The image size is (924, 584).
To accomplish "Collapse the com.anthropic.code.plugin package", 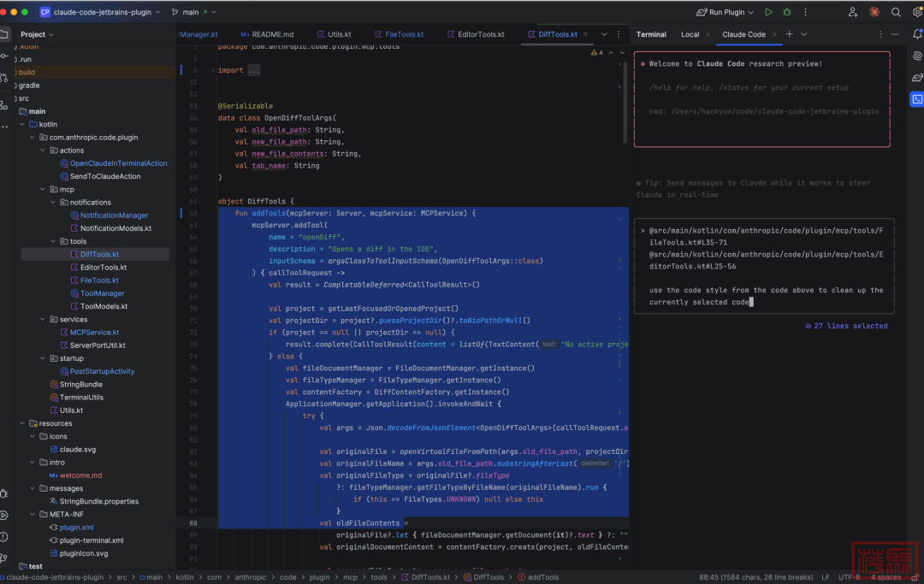I will [x=33, y=137].
